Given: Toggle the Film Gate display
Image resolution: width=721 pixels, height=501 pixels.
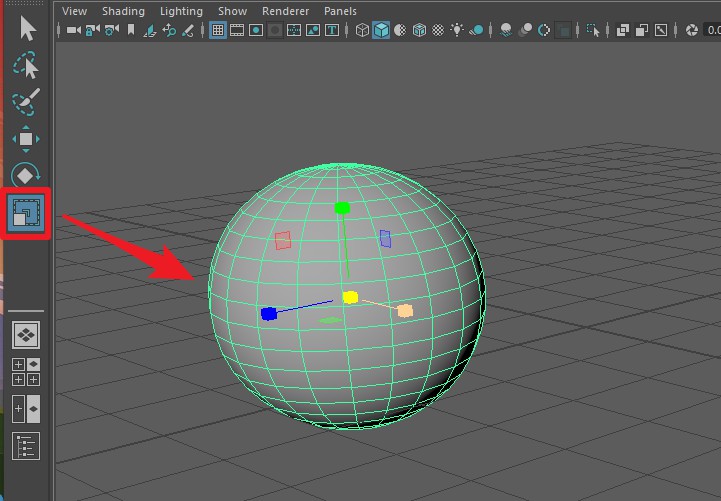Looking at the screenshot, I should [x=237, y=30].
